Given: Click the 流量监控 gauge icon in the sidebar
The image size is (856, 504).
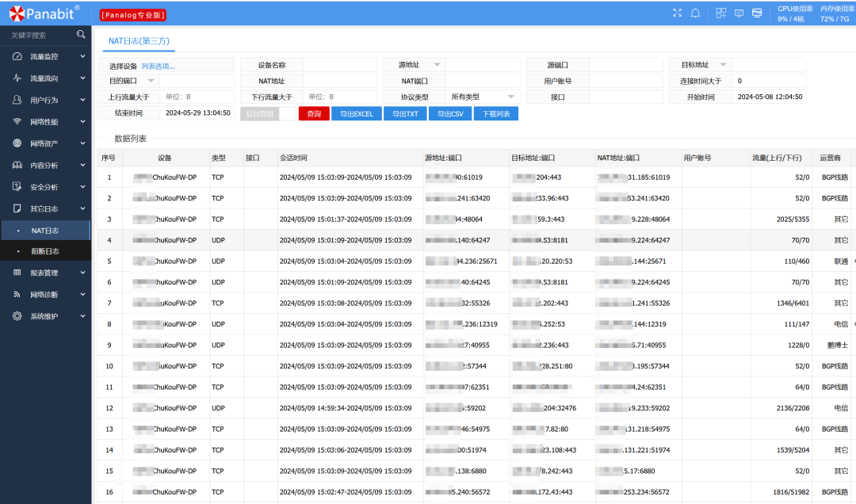Looking at the screenshot, I should pyautogui.click(x=17, y=56).
